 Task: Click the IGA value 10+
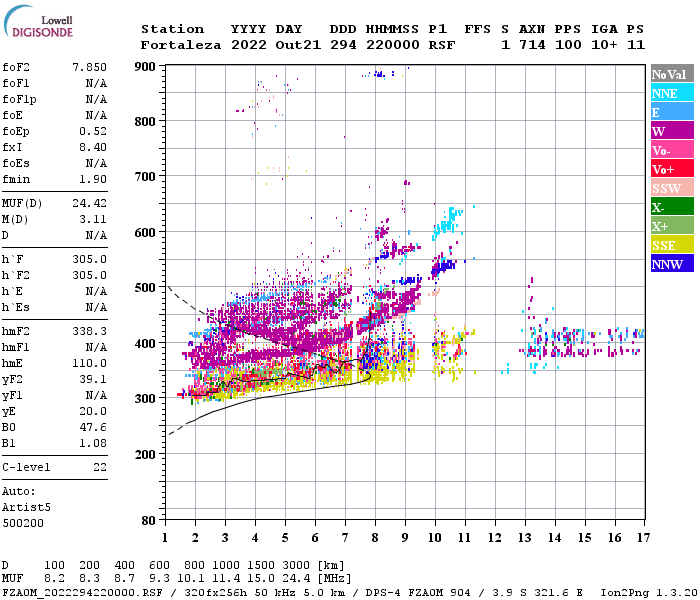point(604,45)
